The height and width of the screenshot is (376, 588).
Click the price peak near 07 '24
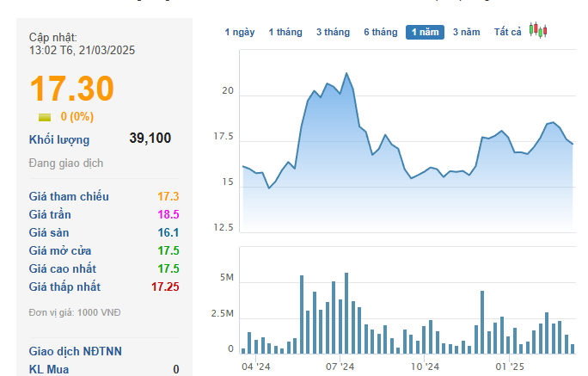346,73
